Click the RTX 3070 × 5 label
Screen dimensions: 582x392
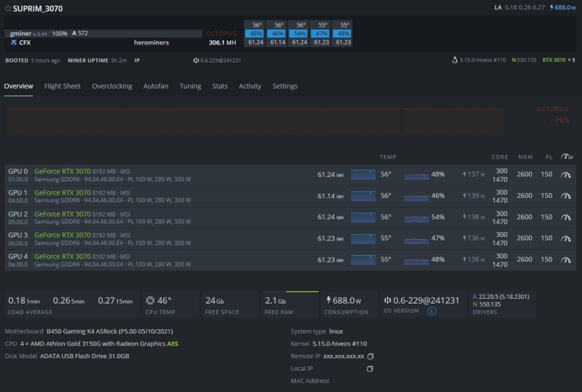coord(559,60)
